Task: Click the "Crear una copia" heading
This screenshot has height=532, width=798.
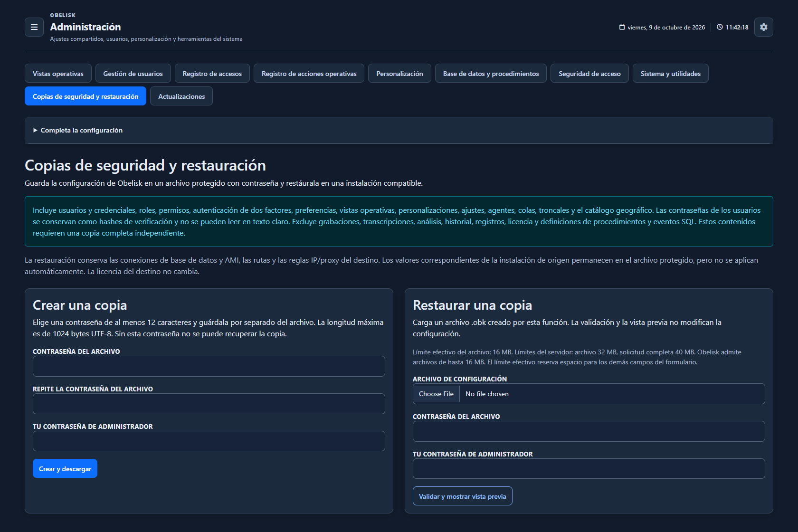Action: pos(80,305)
